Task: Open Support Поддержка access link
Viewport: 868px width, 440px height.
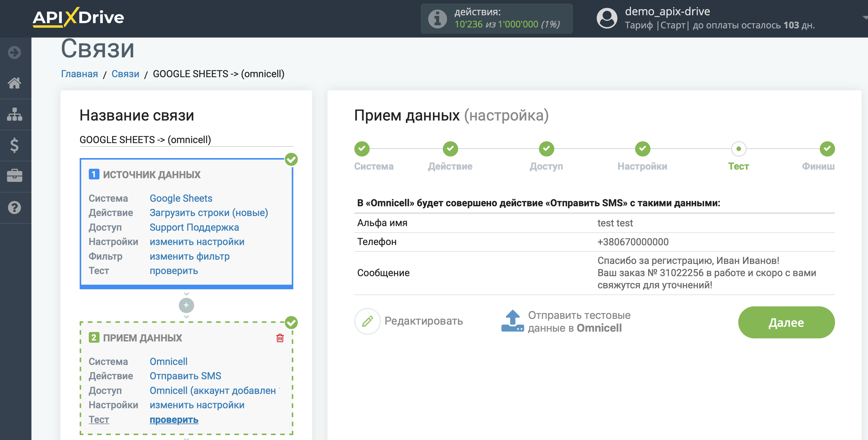Action: 194,227
